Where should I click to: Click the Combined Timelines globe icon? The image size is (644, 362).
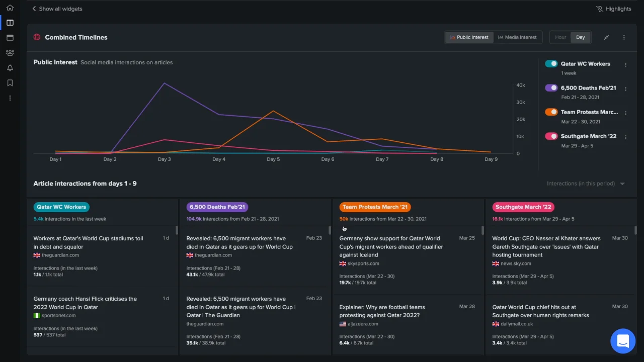37,37
